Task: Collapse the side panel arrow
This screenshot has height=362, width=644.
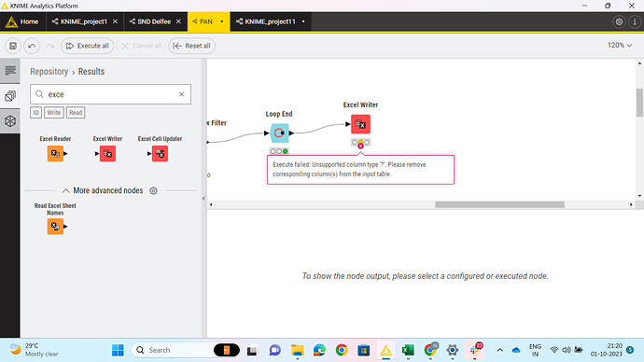Action: click(203, 199)
